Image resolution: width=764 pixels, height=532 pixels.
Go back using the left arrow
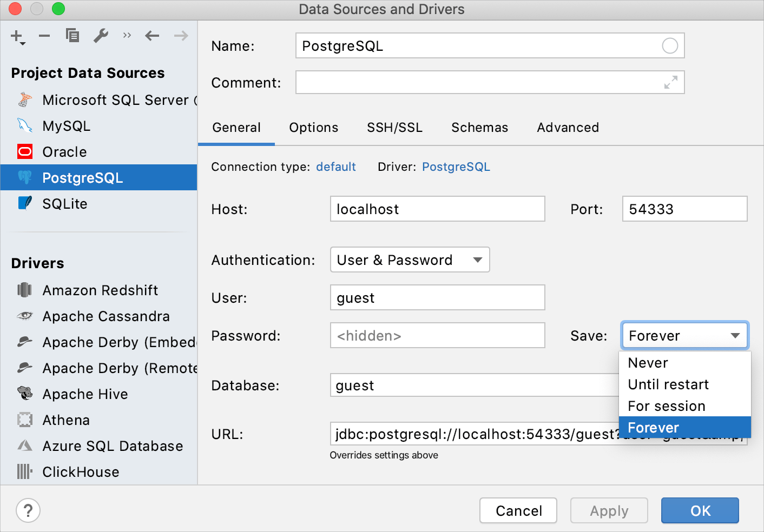click(x=152, y=36)
